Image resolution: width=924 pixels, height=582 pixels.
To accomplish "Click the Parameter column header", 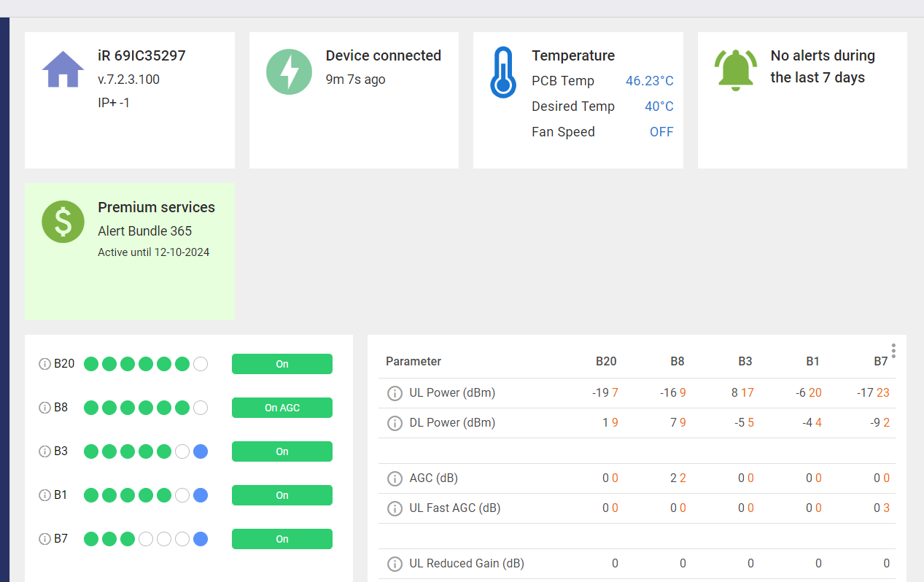I will pos(414,361).
